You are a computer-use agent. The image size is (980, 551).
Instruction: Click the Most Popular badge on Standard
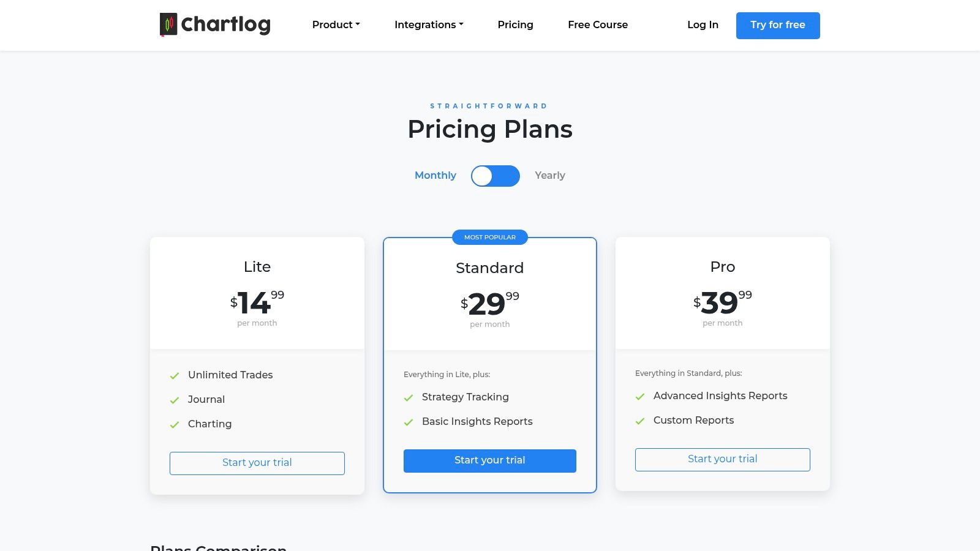490,237
